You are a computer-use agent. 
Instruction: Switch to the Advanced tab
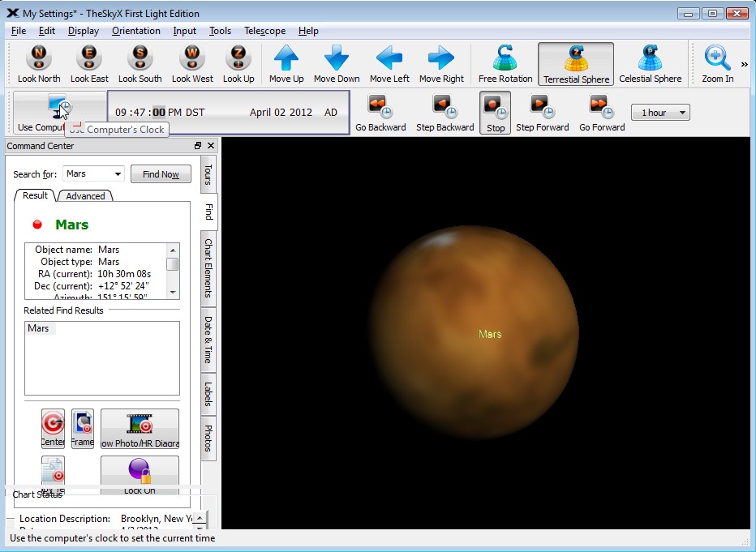coord(84,195)
